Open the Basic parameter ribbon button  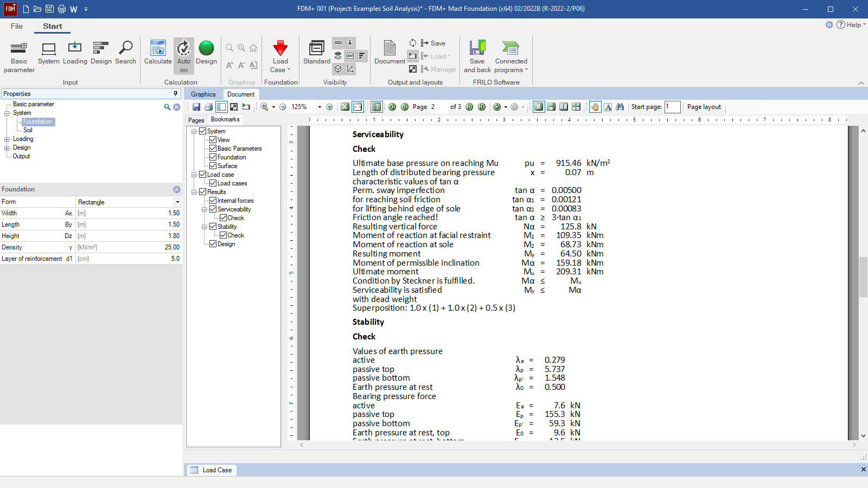click(19, 57)
